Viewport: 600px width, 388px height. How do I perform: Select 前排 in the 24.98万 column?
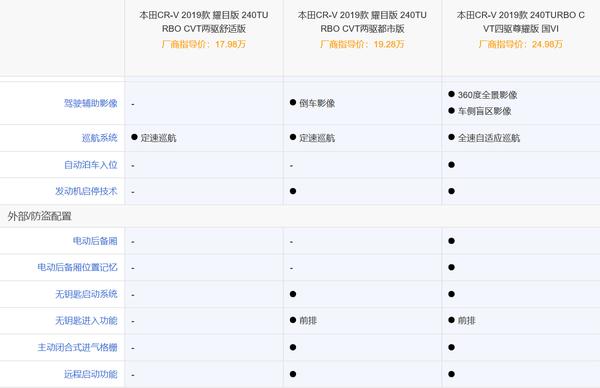(462, 321)
